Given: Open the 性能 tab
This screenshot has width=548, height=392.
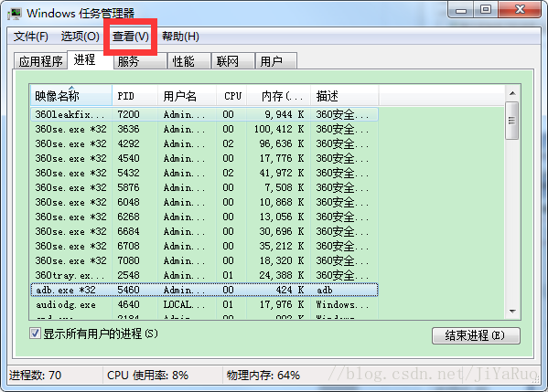Looking at the screenshot, I should point(189,61).
